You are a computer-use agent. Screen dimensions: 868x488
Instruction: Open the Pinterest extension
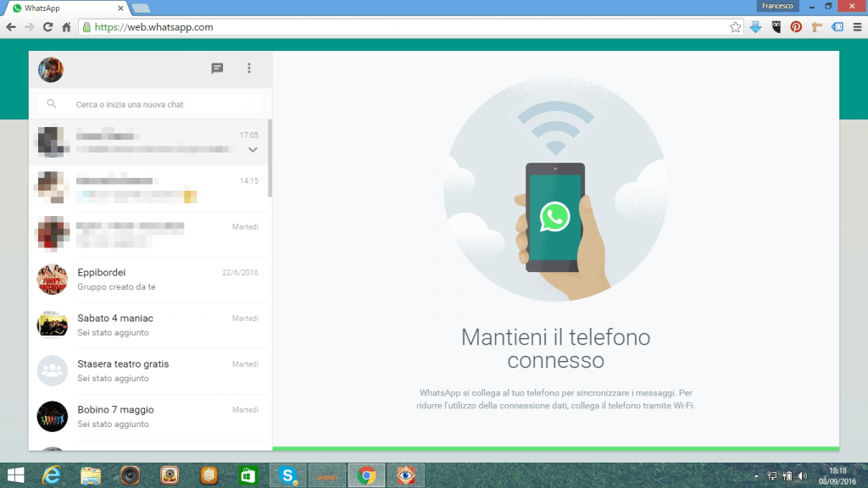(795, 26)
